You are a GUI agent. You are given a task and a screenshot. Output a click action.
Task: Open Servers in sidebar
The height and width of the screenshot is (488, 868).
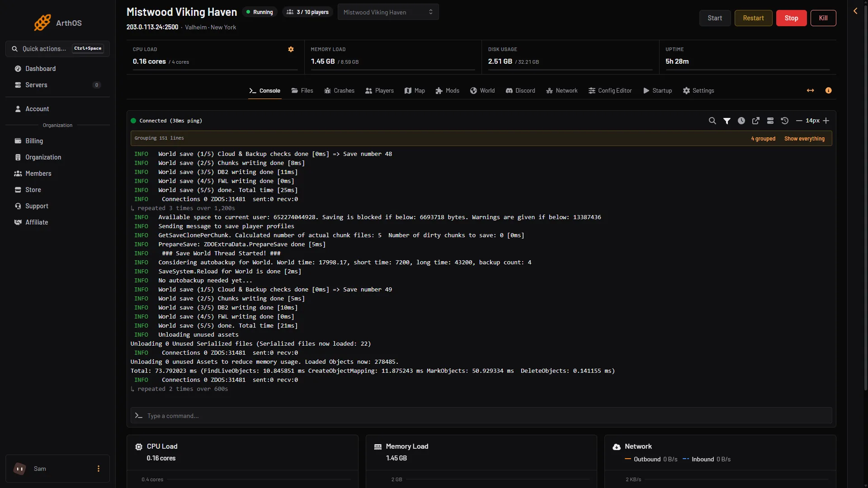[x=57, y=85]
